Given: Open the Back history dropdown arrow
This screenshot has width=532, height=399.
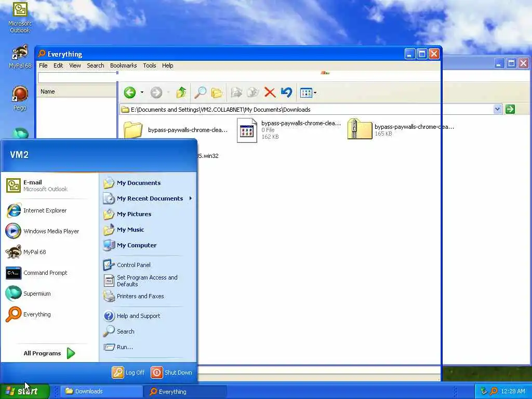Looking at the screenshot, I should (x=142, y=92).
